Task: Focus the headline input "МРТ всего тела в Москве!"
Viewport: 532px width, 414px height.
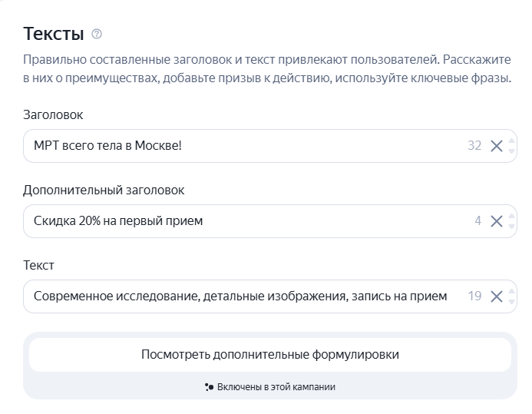Action: point(230,146)
